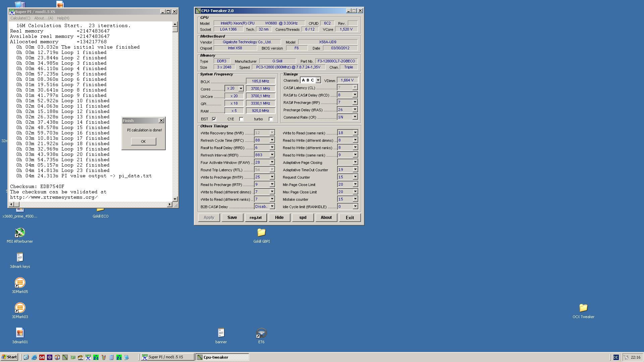Click the CPU-Tweaker title bar icon
644x362 pixels.
click(x=198, y=11)
